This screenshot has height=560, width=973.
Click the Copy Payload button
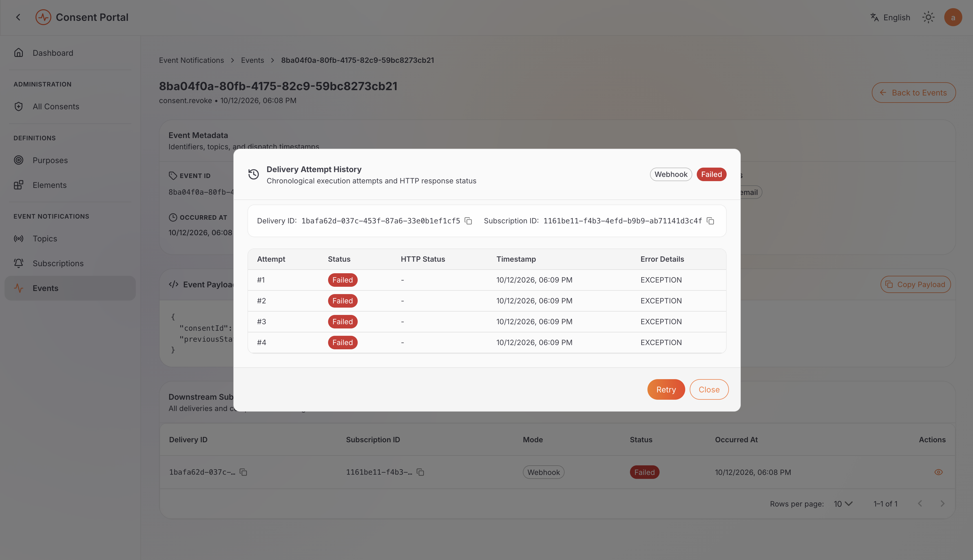916,285
